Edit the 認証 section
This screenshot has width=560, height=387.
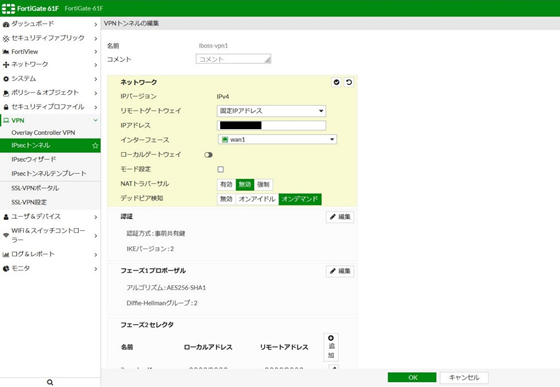340,217
